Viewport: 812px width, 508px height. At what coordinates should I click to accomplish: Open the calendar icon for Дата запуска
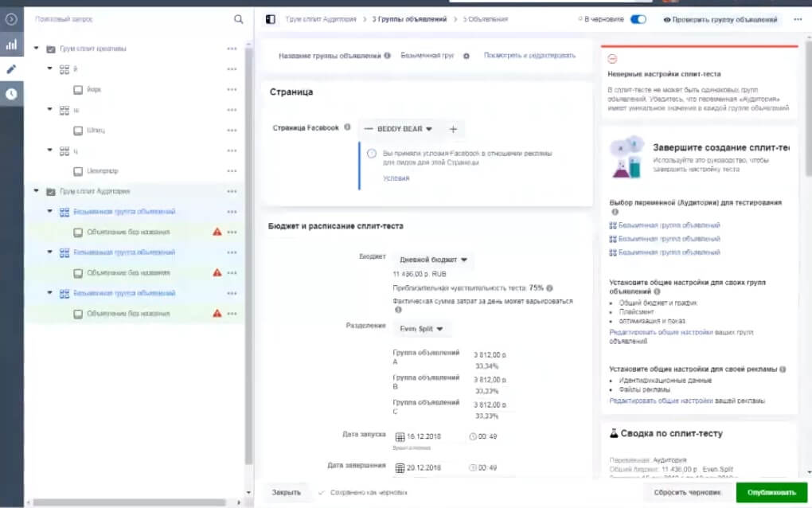click(400, 437)
